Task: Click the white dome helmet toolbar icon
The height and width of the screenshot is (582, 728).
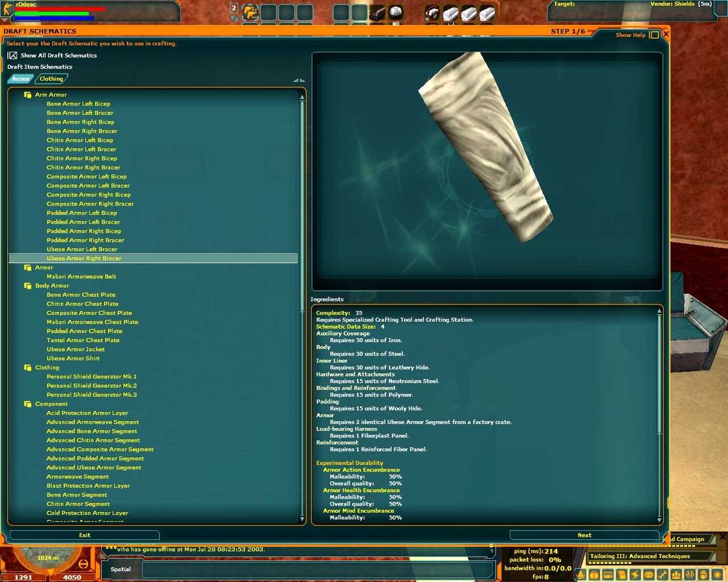Action: [x=395, y=12]
